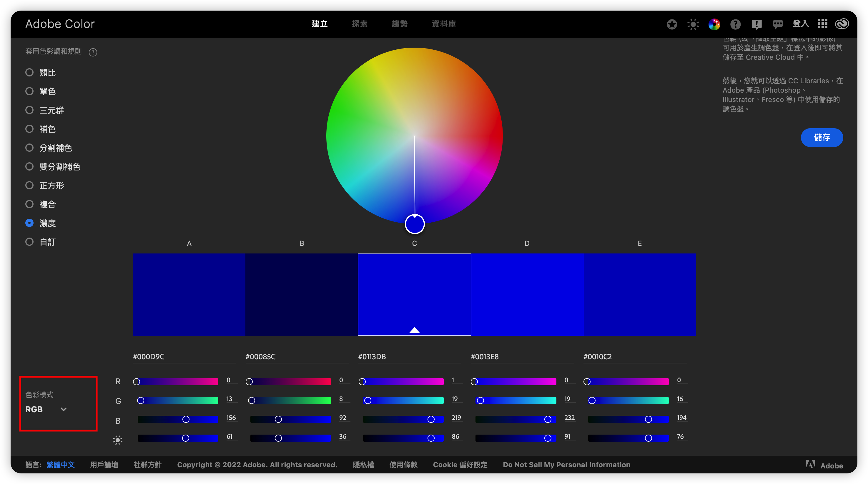868x484 pixels.
Task: Click the #0113DB hex field
Action: pyautogui.click(x=409, y=357)
